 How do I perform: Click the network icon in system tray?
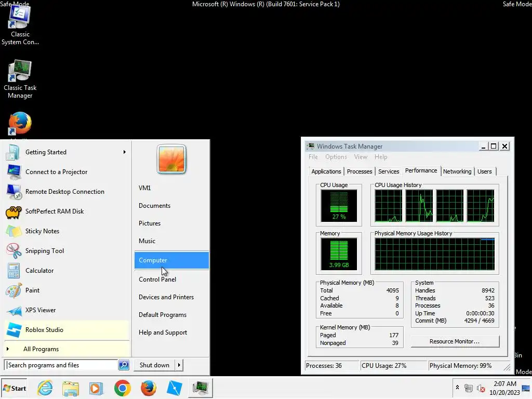469,388
